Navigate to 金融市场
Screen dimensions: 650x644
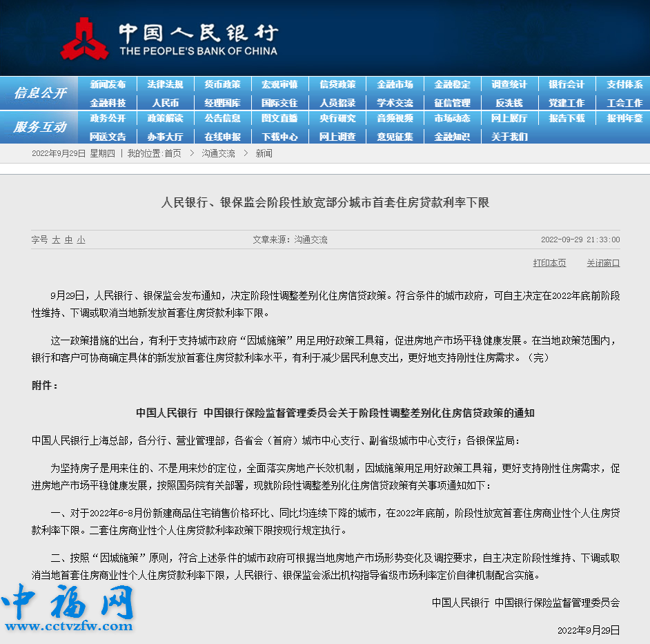(x=395, y=85)
